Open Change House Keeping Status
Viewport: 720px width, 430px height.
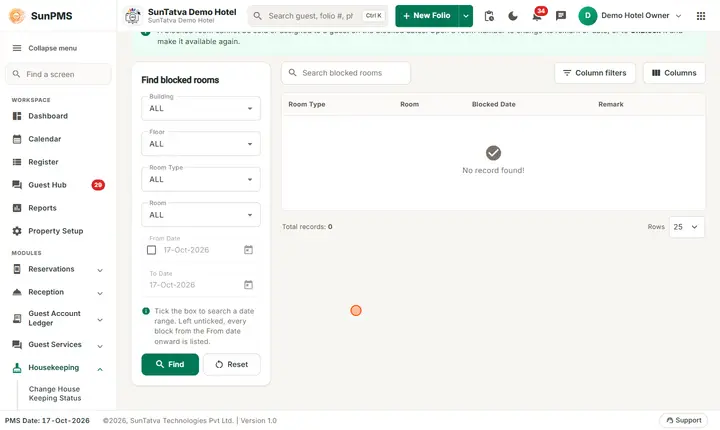[x=55, y=394]
